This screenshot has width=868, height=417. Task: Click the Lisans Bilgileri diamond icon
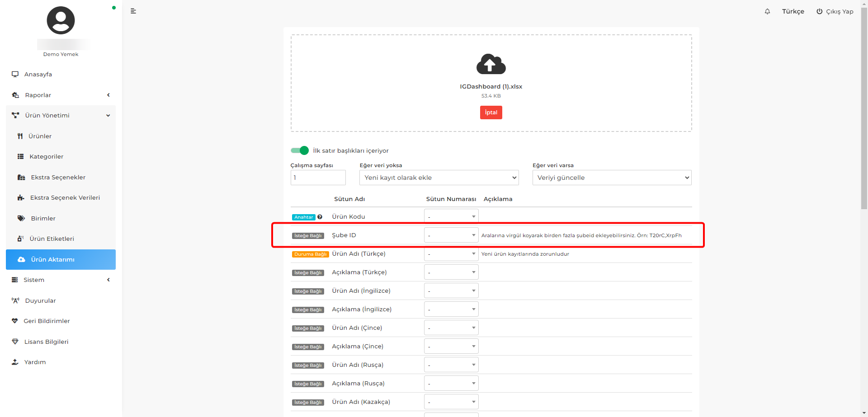(x=15, y=342)
